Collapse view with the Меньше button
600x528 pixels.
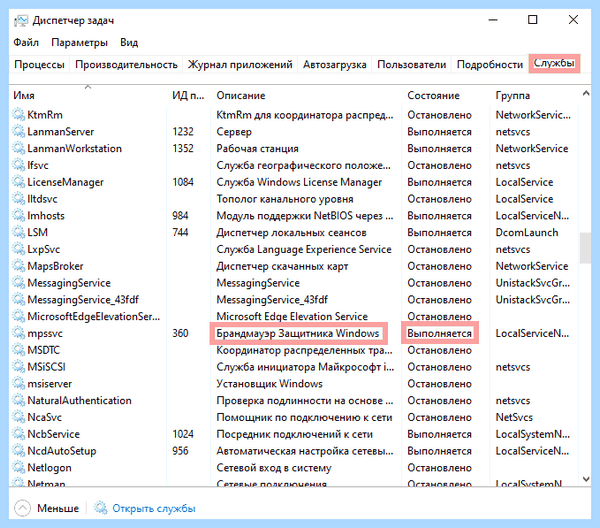(x=47, y=508)
